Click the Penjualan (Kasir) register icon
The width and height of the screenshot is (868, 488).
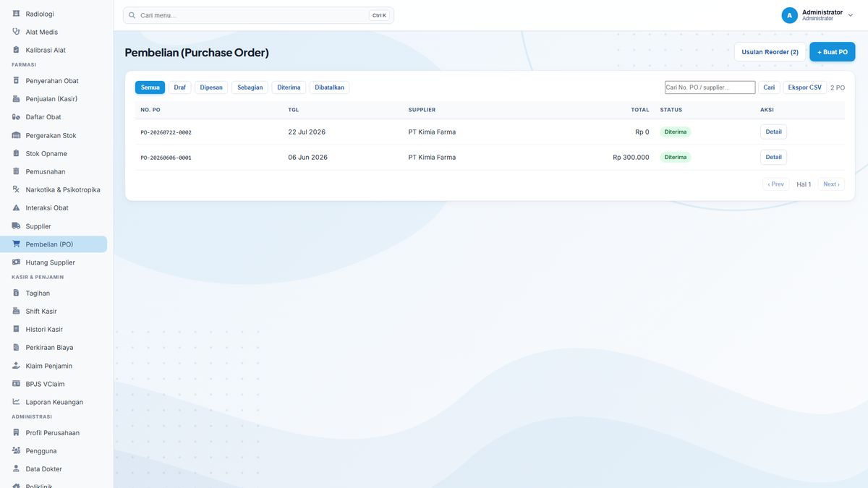pos(16,99)
